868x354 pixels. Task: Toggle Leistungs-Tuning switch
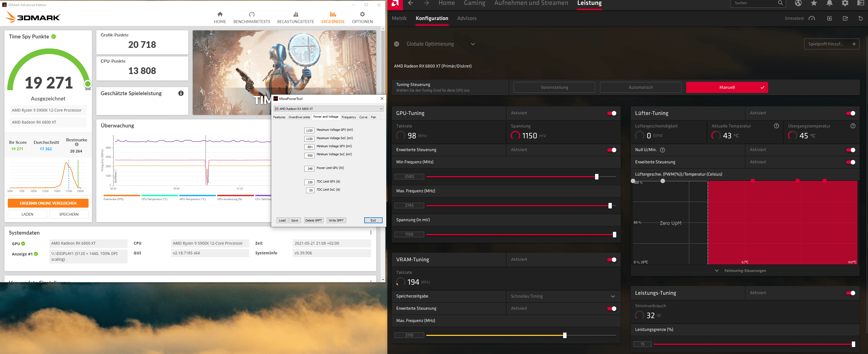tap(850, 293)
